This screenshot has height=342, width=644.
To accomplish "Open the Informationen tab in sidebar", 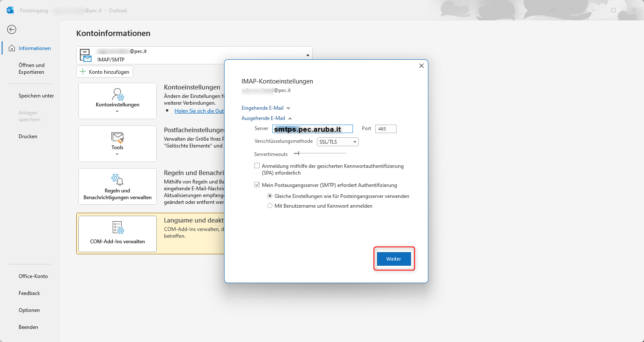I will click(x=34, y=48).
